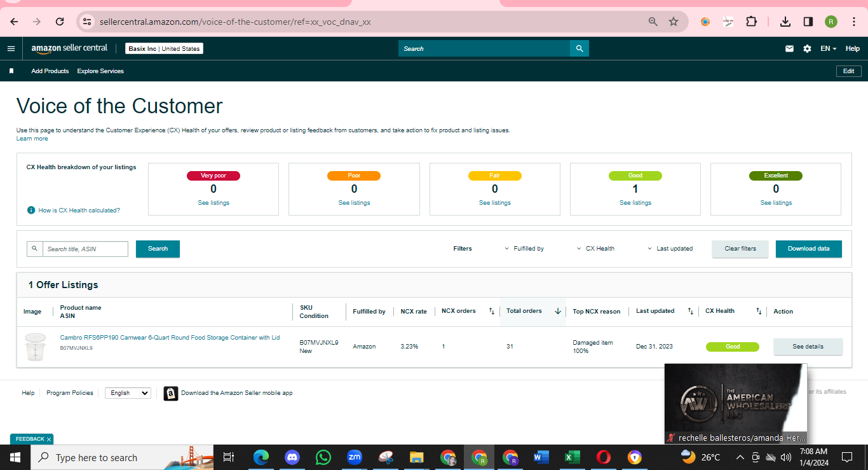The width and height of the screenshot is (868, 470).
Task: Open the How is CX Health calculated link
Action: [x=79, y=210]
